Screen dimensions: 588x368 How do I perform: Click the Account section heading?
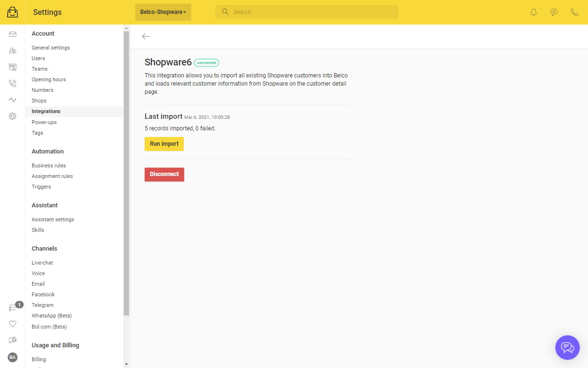[x=43, y=34]
